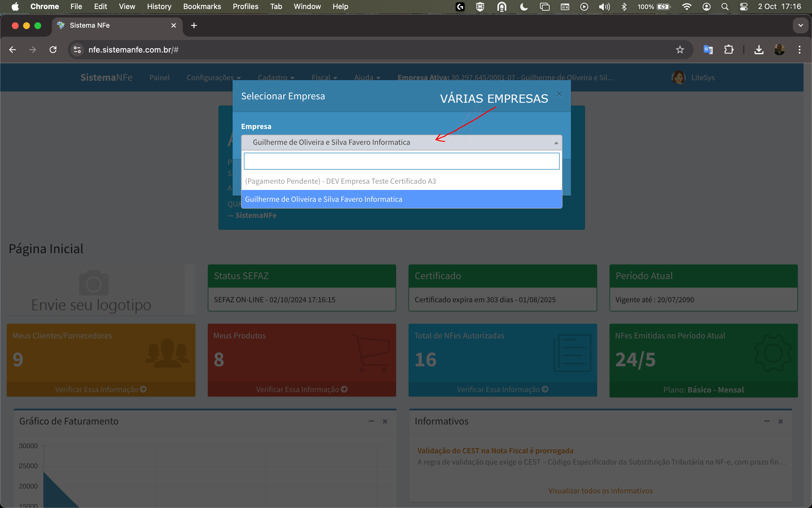The height and width of the screenshot is (508, 812).
Task: Open the LiteSys user avatar
Action: [678, 78]
